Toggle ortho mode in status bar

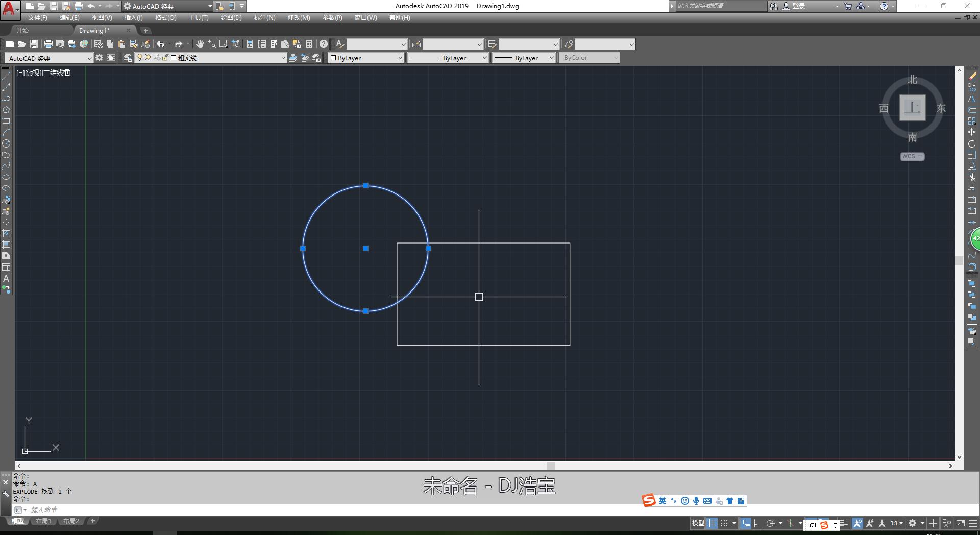pos(757,523)
